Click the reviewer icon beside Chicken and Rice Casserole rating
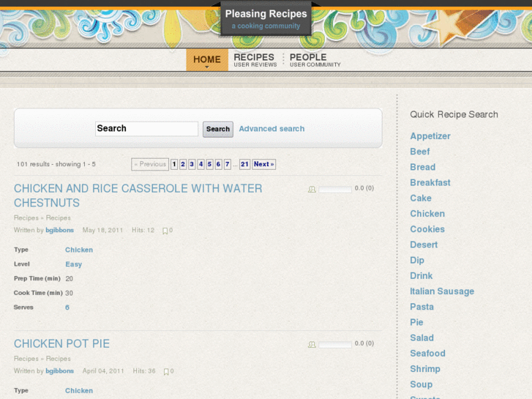Screen dimensions: 532x399 (312, 189)
